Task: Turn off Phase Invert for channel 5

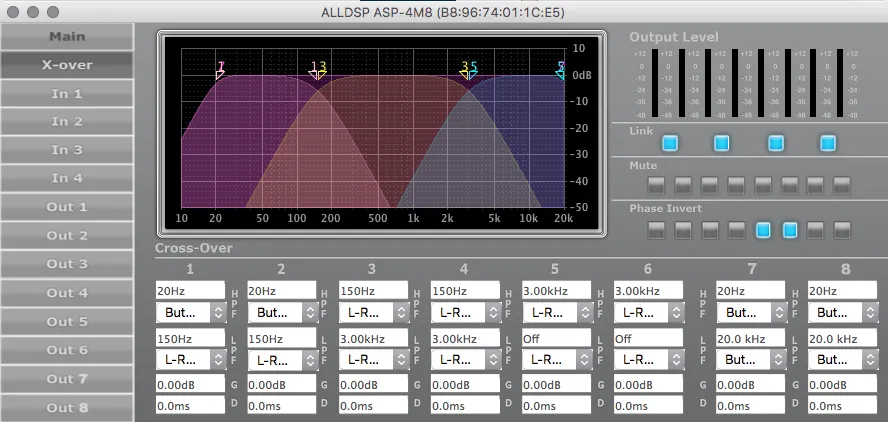Action: point(763,230)
